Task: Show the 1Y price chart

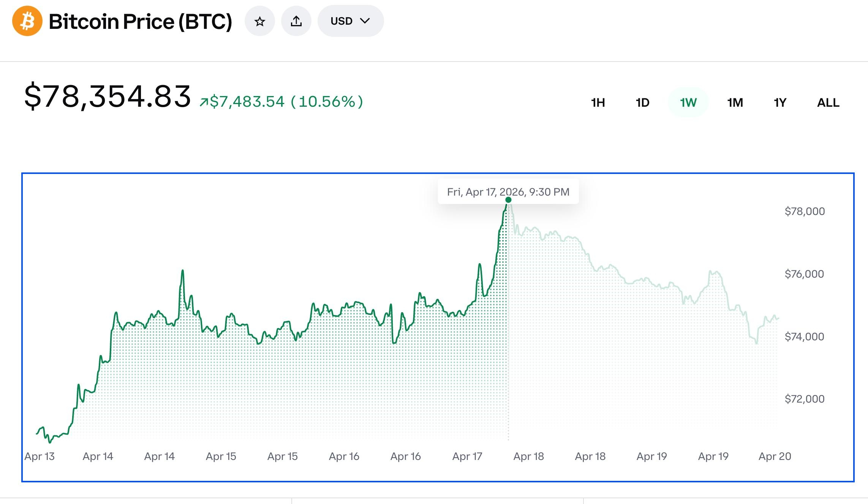Action: [780, 103]
